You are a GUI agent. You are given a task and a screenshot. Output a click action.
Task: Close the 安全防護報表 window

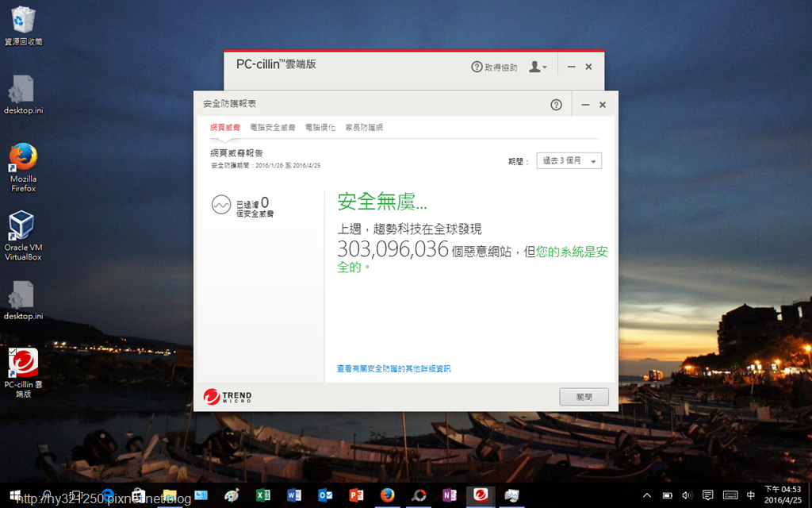[603, 105]
